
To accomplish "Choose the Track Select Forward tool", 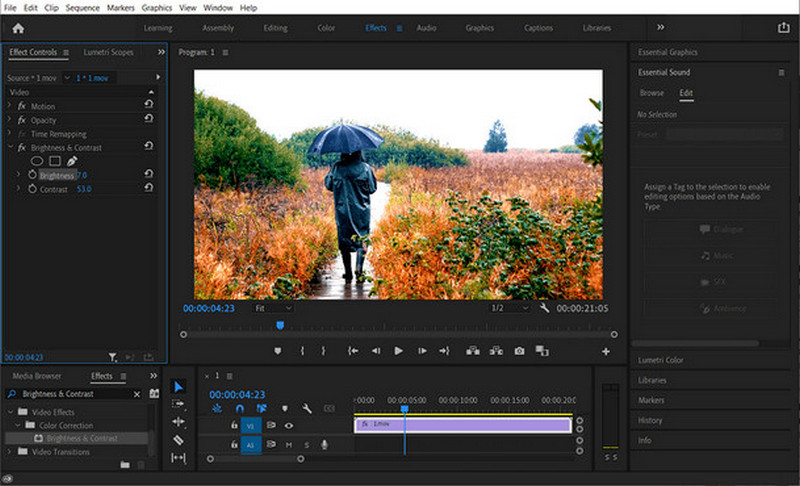I will [x=178, y=404].
